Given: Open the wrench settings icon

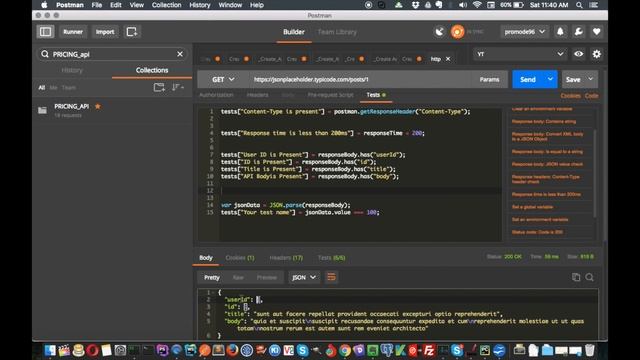Looking at the screenshot, I should tap(578, 31).
